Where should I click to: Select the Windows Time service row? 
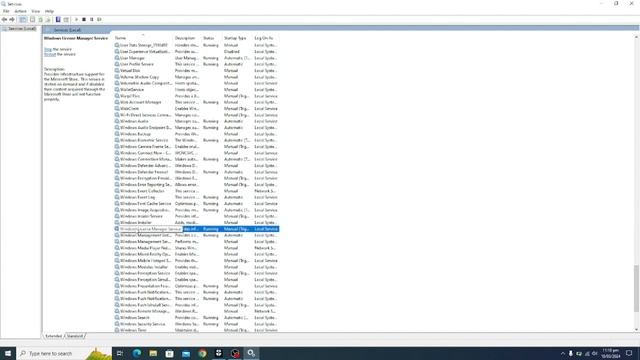click(x=196, y=330)
